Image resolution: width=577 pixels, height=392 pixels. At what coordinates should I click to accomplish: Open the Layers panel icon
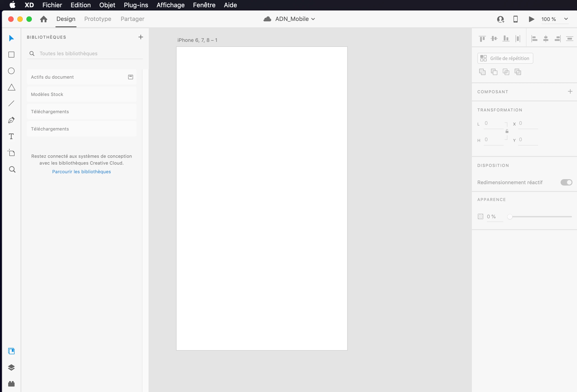[x=11, y=367]
